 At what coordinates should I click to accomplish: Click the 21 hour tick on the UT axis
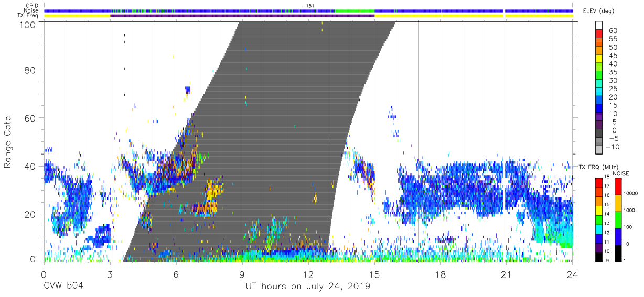[x=507, y=274]
